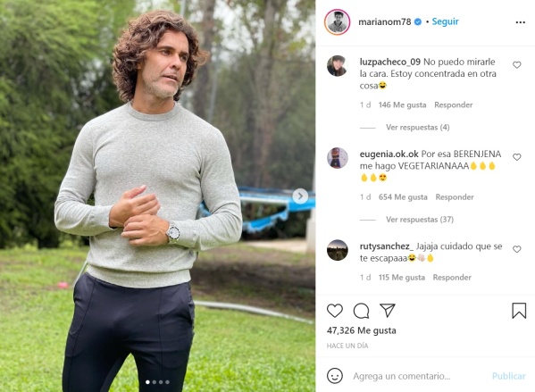This screenshot has height=392, width=535.
Task: View the 47,326 Me gusta list
Action: pos(362,330)
